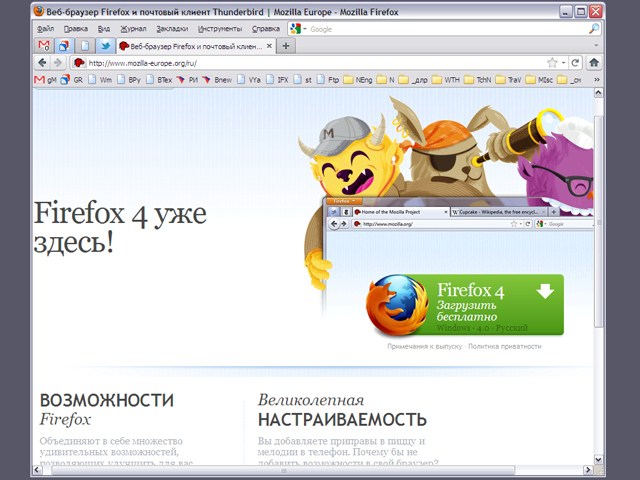This screenshot has width=640, height=480.
Task: Open the Примечания к выпуску link
Action: (x=424, y=346)
